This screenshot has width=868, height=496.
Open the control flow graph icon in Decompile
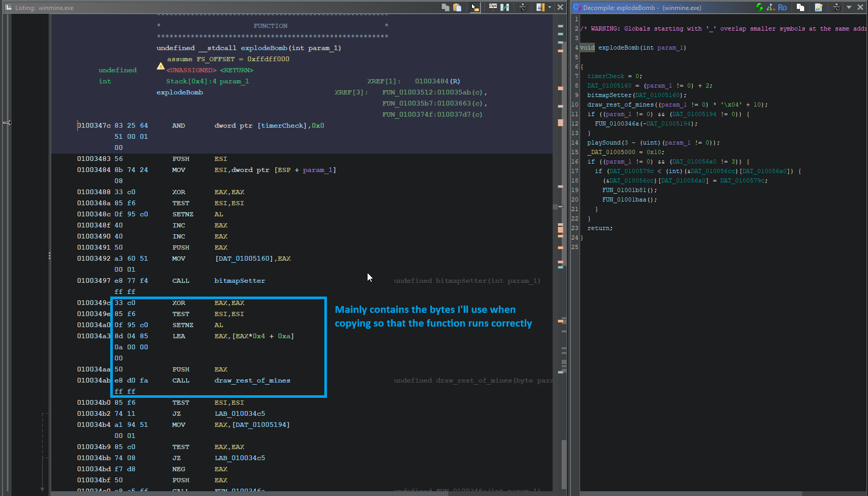tap(771, 7)
